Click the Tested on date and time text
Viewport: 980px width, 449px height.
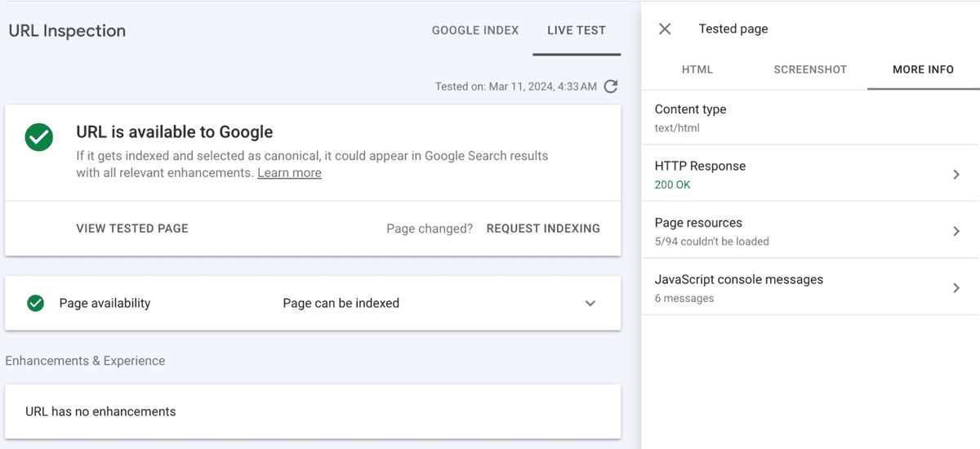point(515,87)
